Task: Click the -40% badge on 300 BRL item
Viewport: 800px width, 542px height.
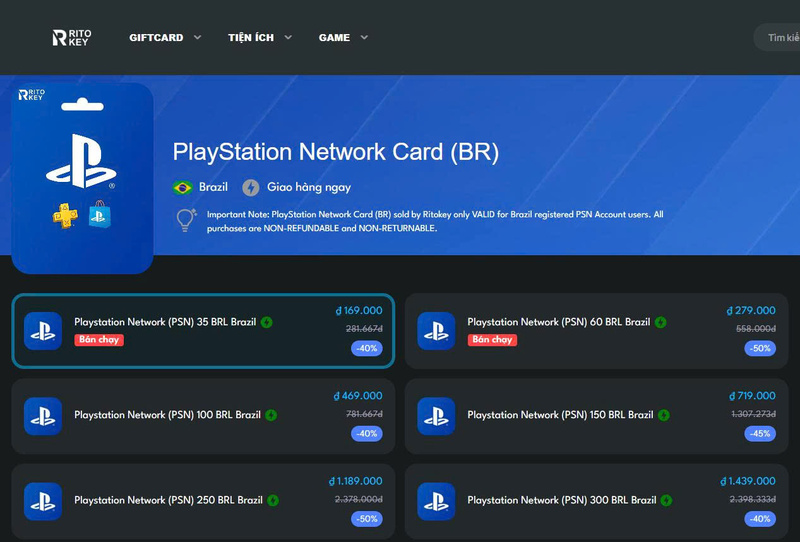Action: coord(760,519)
